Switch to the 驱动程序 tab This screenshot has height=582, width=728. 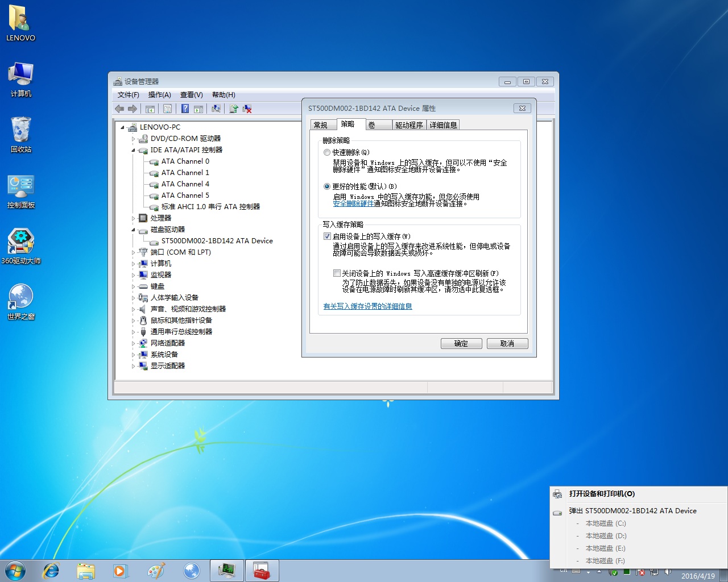(x=409, y=125)
